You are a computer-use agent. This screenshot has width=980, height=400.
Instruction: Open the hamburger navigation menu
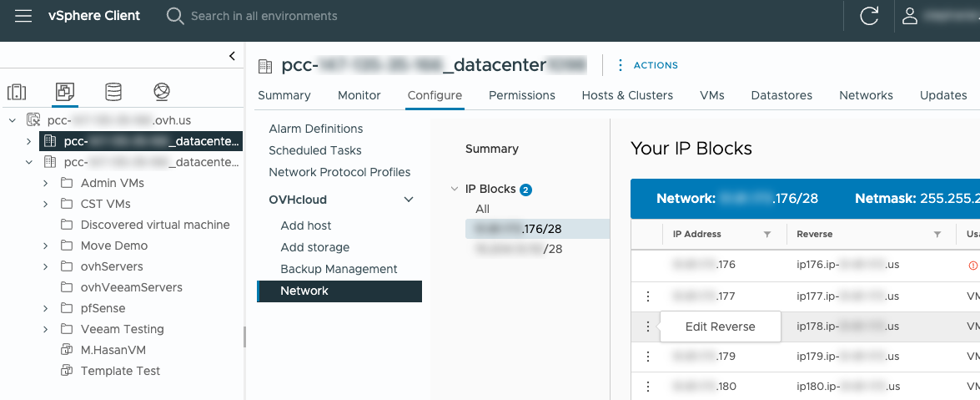23,16
